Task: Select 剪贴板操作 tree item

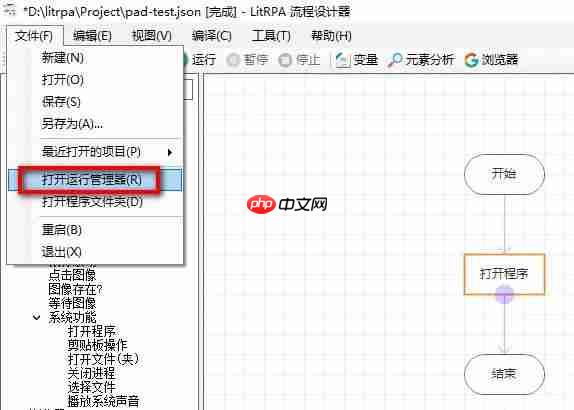Action: 97,345
